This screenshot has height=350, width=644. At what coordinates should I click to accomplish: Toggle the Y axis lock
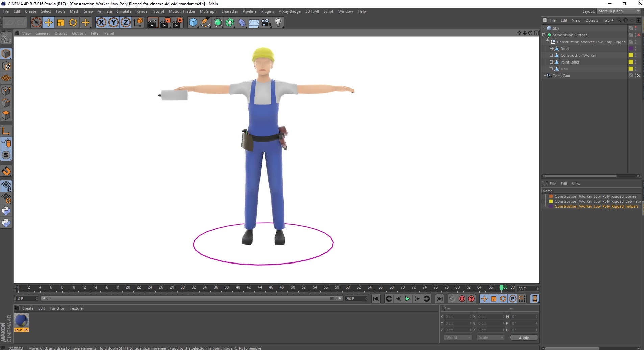(114, 23)
